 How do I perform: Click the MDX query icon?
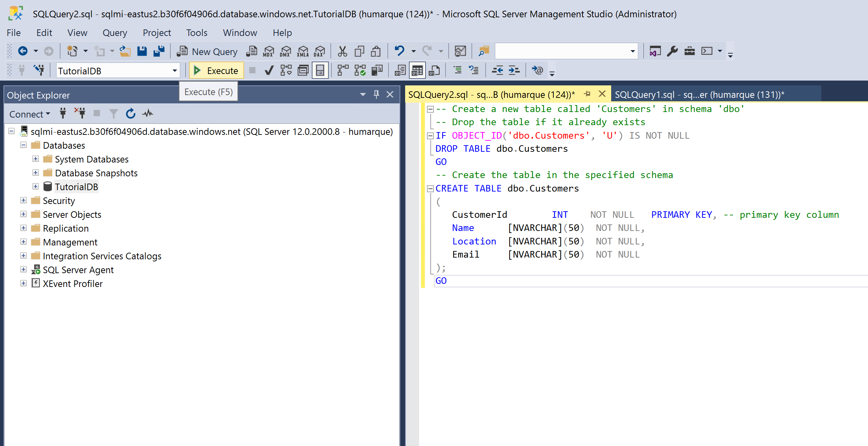(269, 51)
